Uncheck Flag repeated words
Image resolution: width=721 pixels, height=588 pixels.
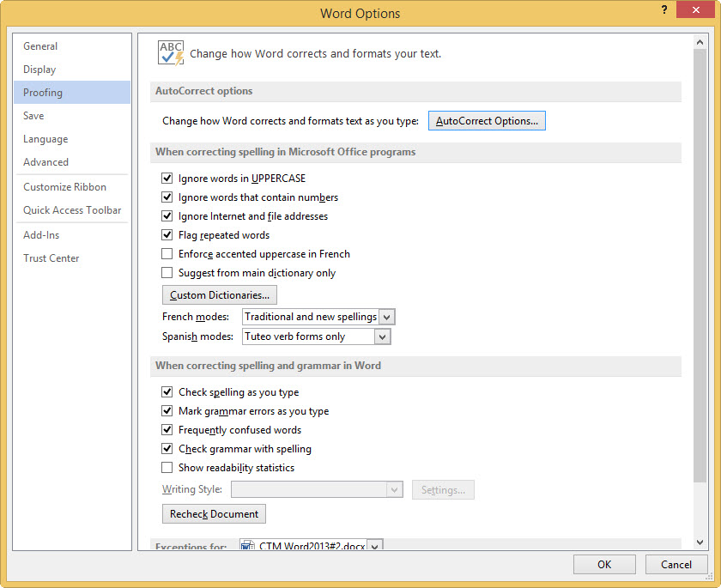pos(167,235)
